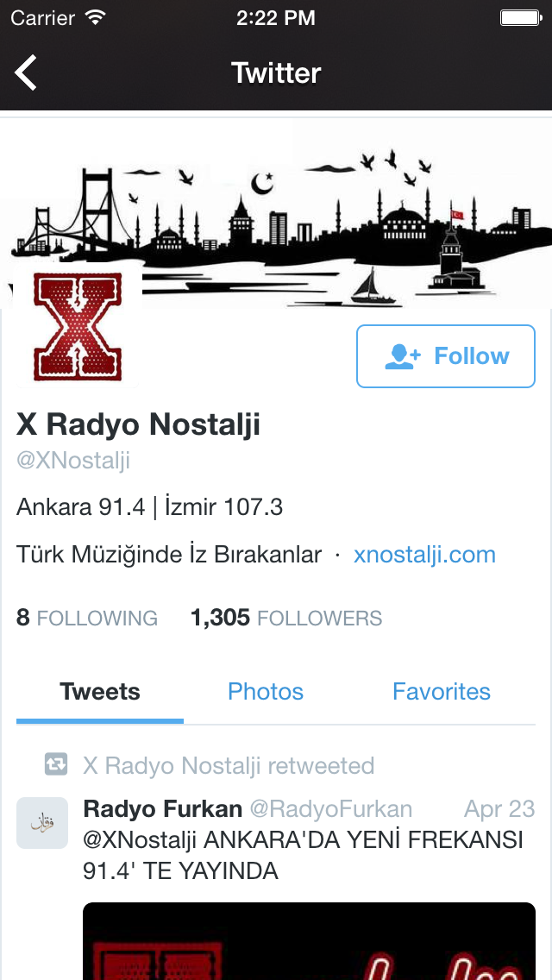Tap the add-person icon in Follow button

(403, 356)
